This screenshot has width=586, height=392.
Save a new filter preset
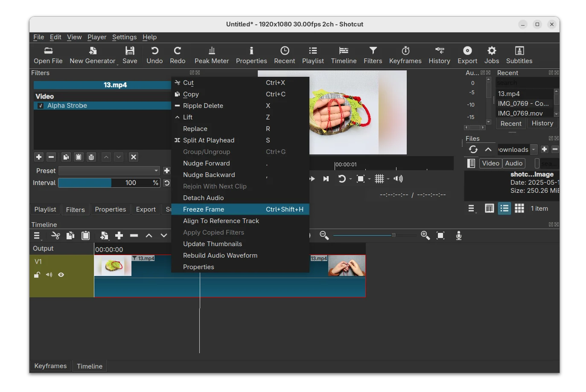tap(167, 171)
